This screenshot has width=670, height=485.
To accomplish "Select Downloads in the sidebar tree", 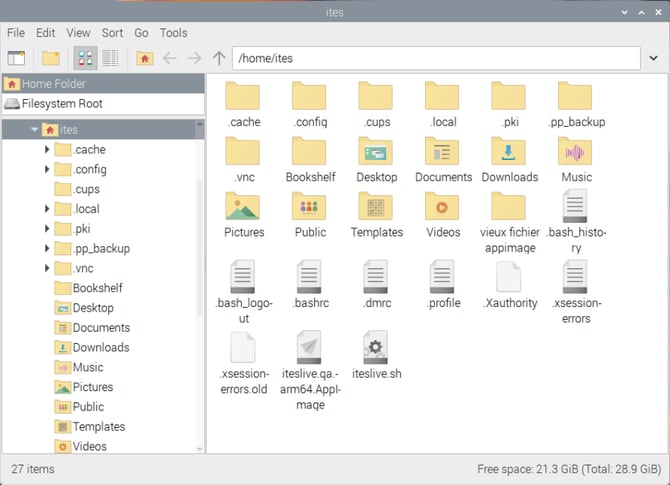I will point(100,348).
